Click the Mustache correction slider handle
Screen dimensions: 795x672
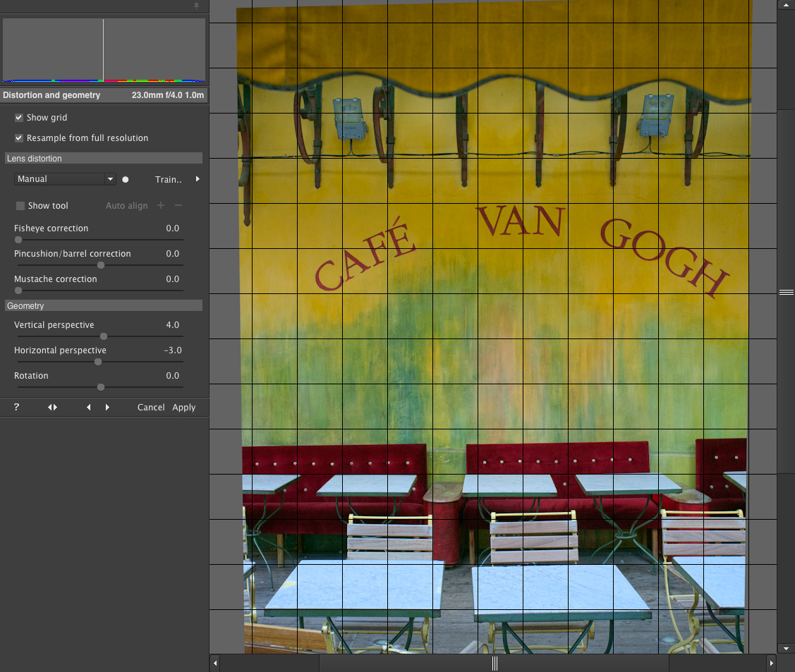[x=18, y=291]
